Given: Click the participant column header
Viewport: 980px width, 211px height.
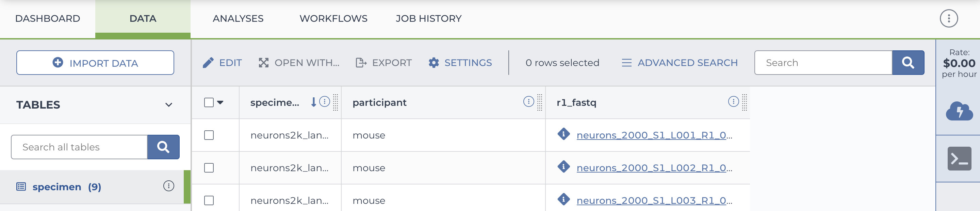Looking at the screenshot, I should [379, 103].
